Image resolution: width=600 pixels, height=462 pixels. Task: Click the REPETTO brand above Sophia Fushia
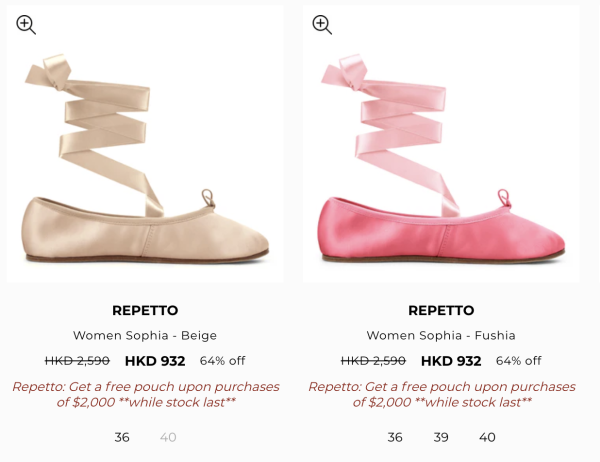tap(441, 310)
